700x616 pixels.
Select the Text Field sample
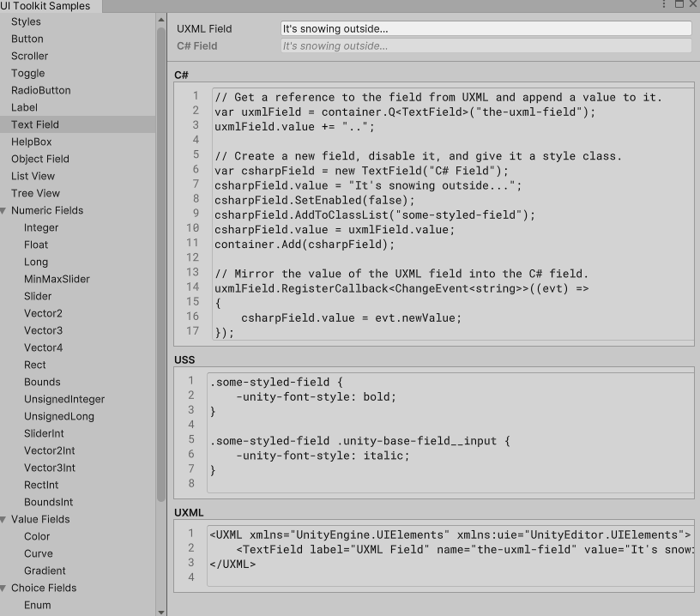[78, 124]
